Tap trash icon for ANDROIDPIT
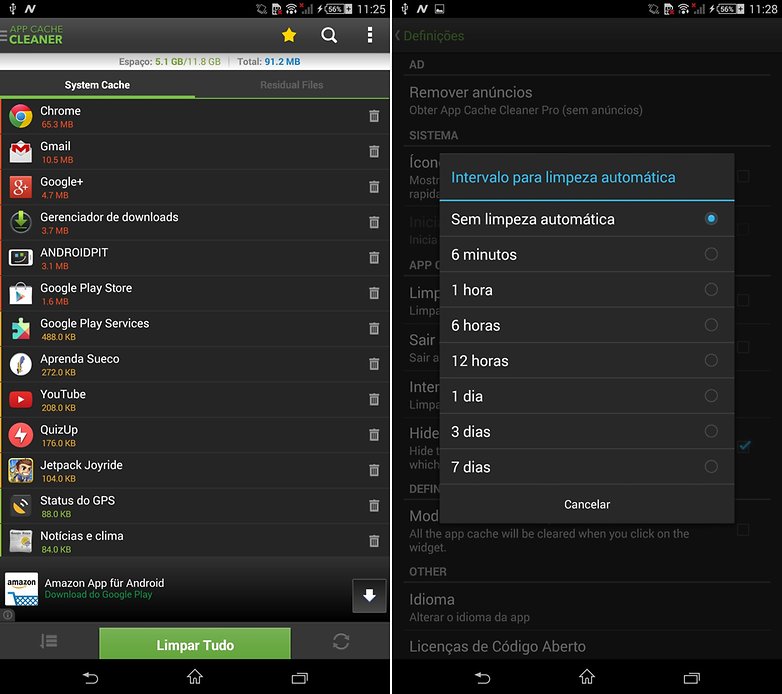Viewport: 782px width, 694px height. coord(374,258)
